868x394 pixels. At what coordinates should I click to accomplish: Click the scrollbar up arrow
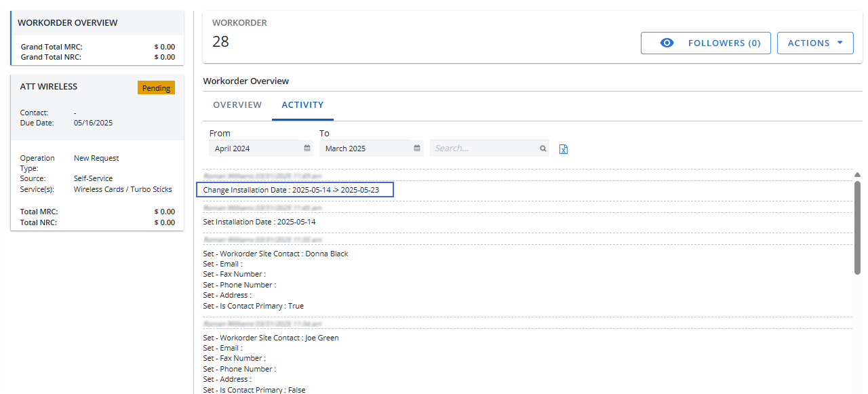tap(857, 175)
